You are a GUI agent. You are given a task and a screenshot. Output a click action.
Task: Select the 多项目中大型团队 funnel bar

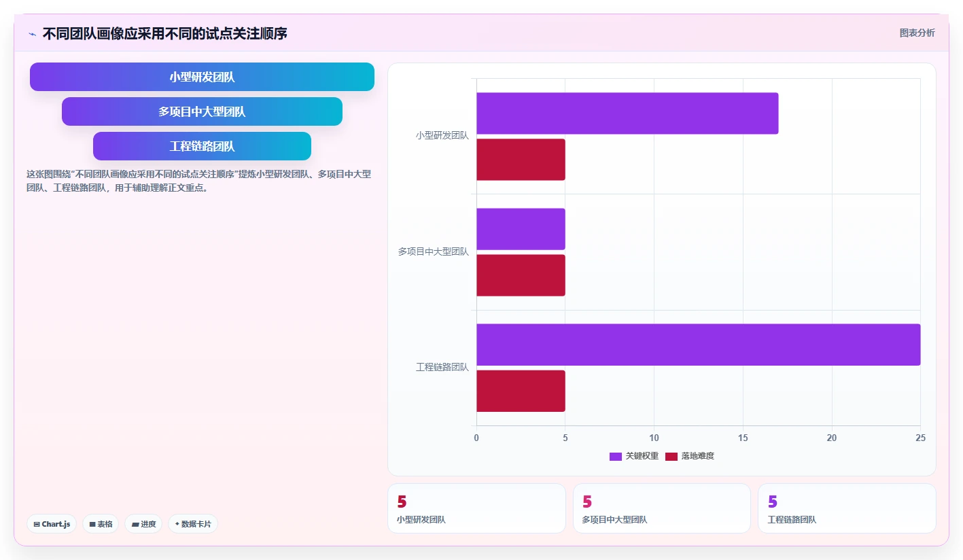pos(202,111)
